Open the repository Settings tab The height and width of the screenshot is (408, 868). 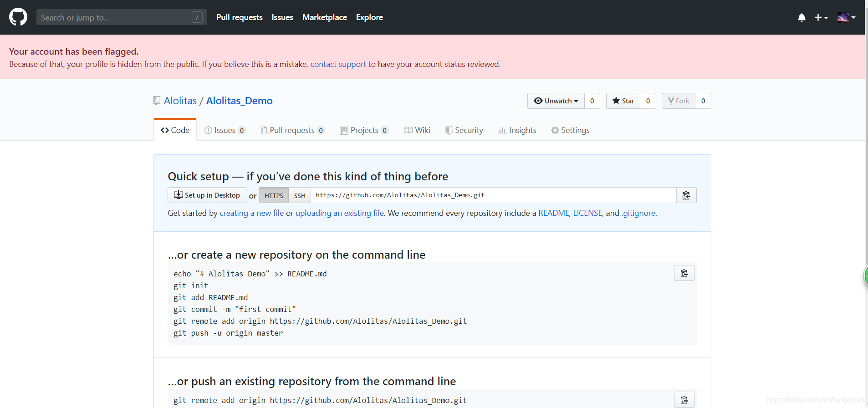pos(570,130)
